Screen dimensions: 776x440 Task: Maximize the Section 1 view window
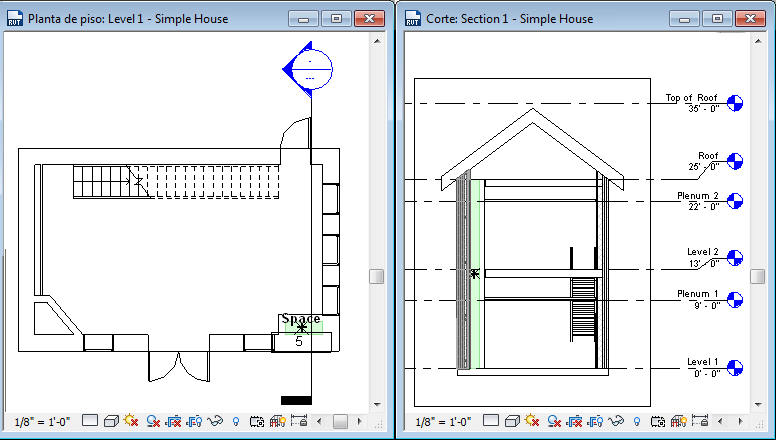click(x=718, y=19)
